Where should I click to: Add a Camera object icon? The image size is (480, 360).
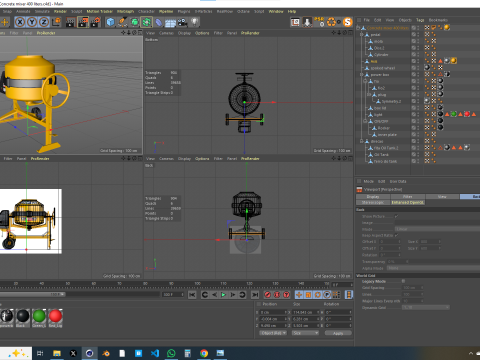tap(182, 22)
